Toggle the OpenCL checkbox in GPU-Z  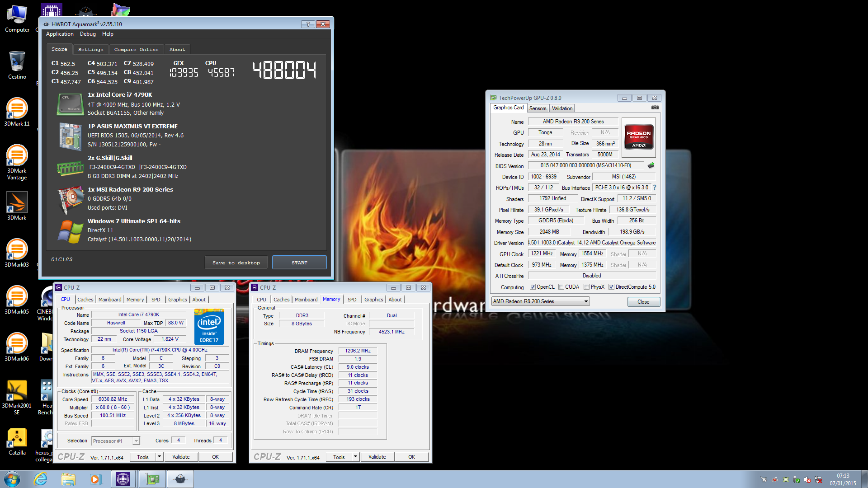click(x=533, y=287)
